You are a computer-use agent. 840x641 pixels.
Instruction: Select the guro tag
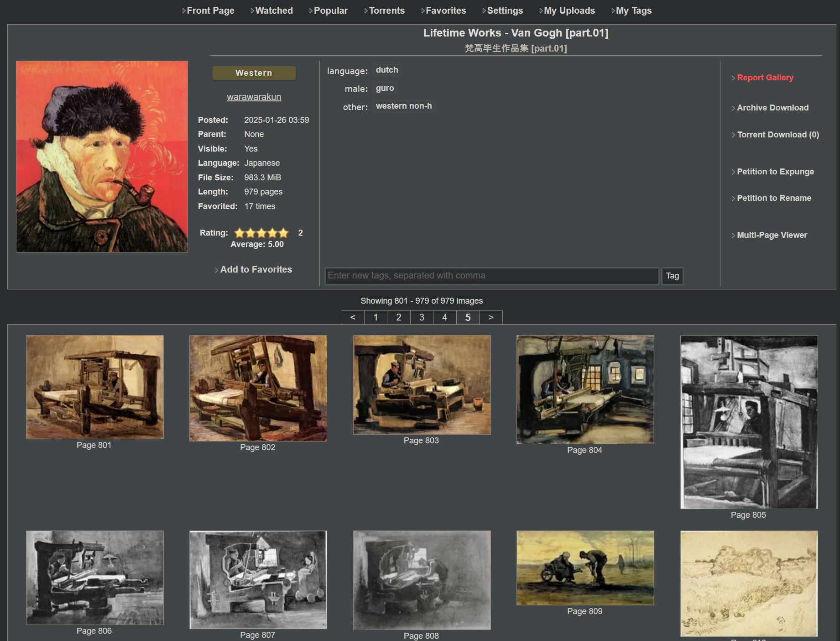pos(385,88)
